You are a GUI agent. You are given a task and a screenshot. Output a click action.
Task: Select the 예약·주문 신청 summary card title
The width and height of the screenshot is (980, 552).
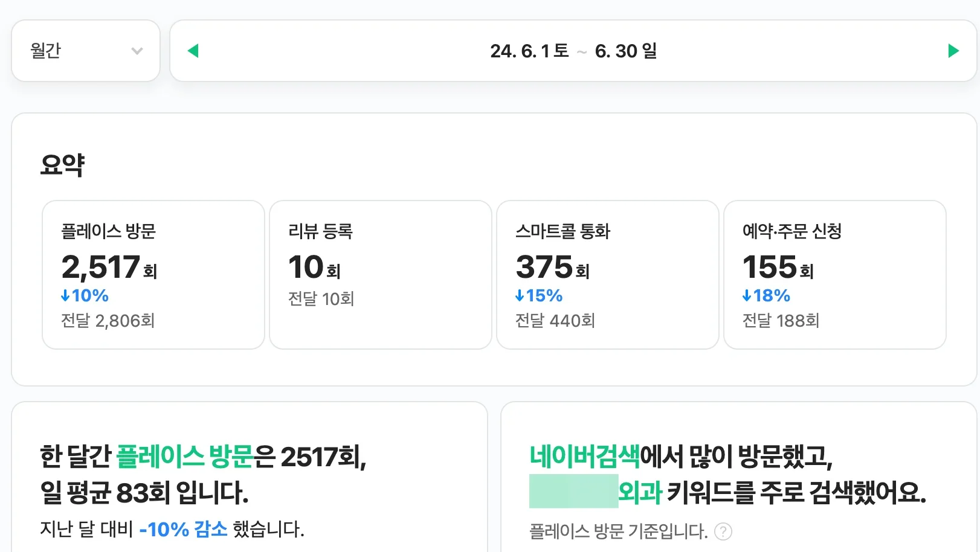click(x=791, y=231)
